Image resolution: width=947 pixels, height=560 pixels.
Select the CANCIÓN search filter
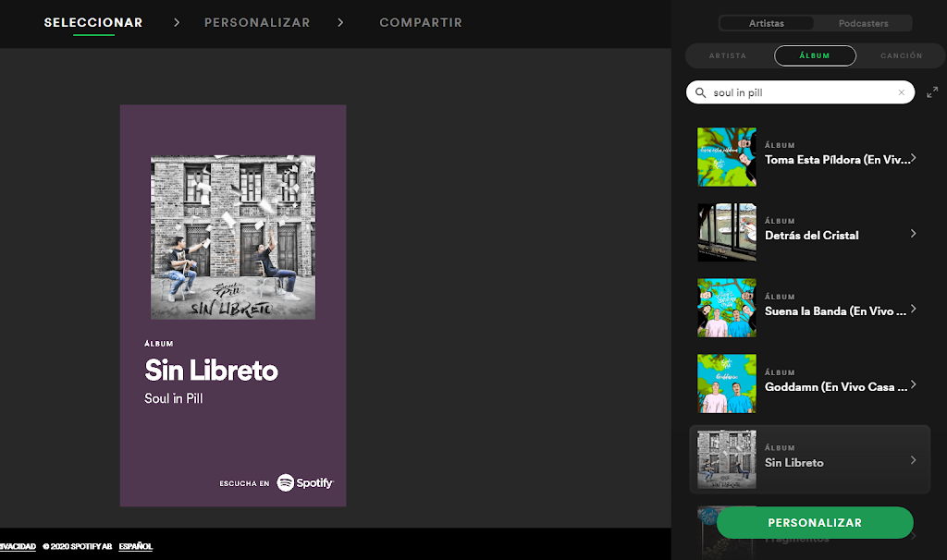901,55
